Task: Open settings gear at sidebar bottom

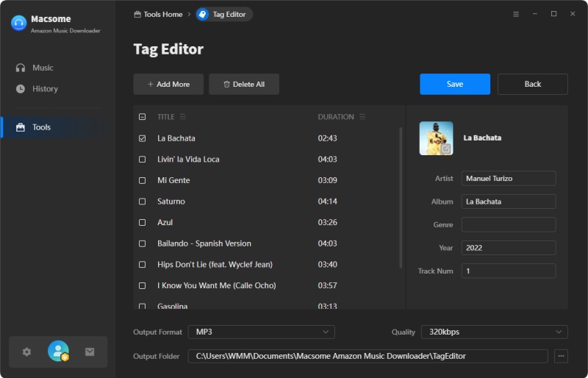Action: coord(26,352)
